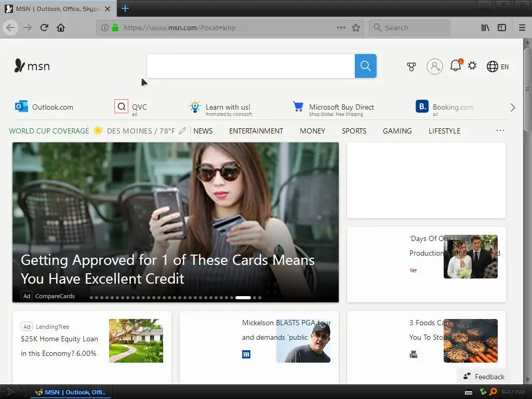
Task: Click the Feedback button
Action: coord(484,377)
